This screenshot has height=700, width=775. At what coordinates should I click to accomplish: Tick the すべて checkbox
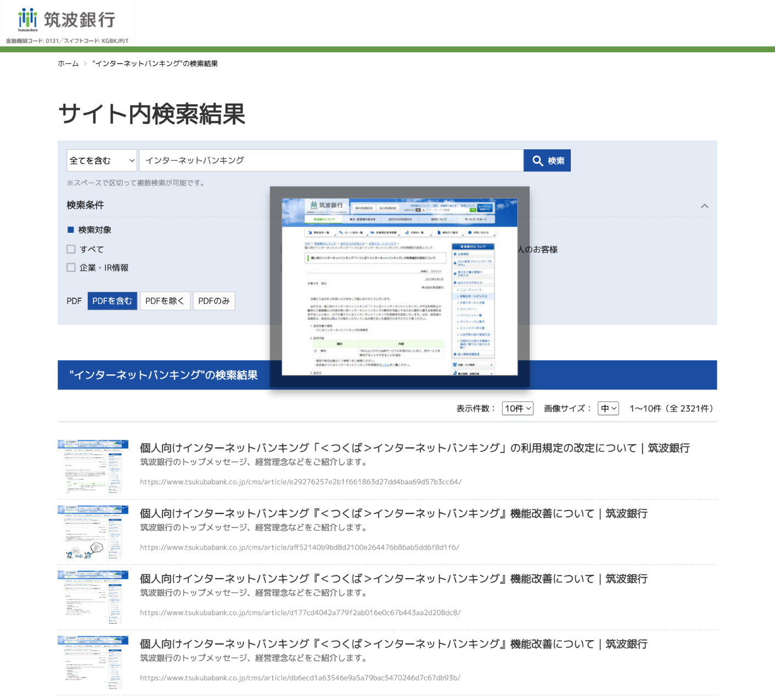pos(71,249)
